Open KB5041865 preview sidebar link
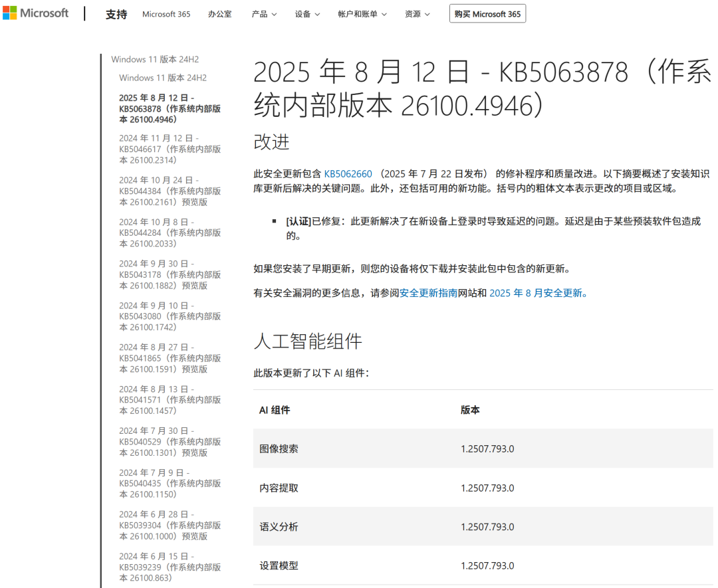This screenshot has height=588, width=718. tap(170, 358)
